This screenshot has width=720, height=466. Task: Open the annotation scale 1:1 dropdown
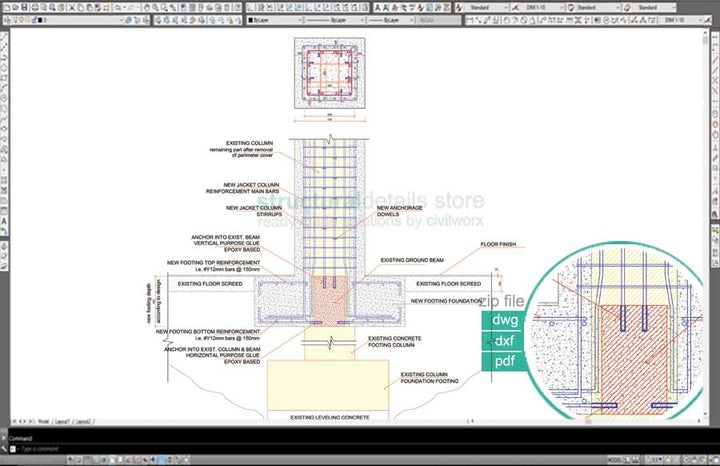click(653, 459)
